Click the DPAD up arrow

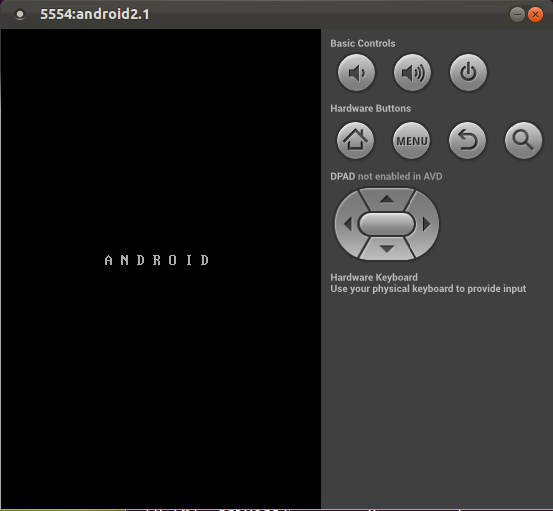[387, 199]
